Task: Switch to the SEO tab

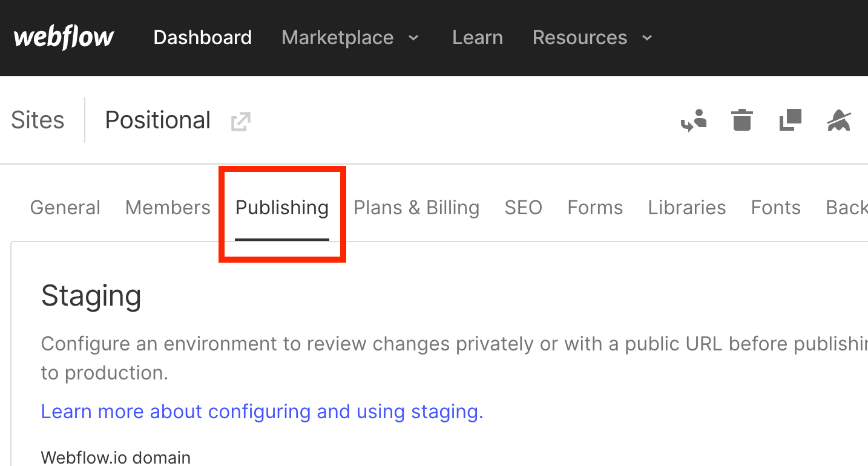Action: pos(523,208)
